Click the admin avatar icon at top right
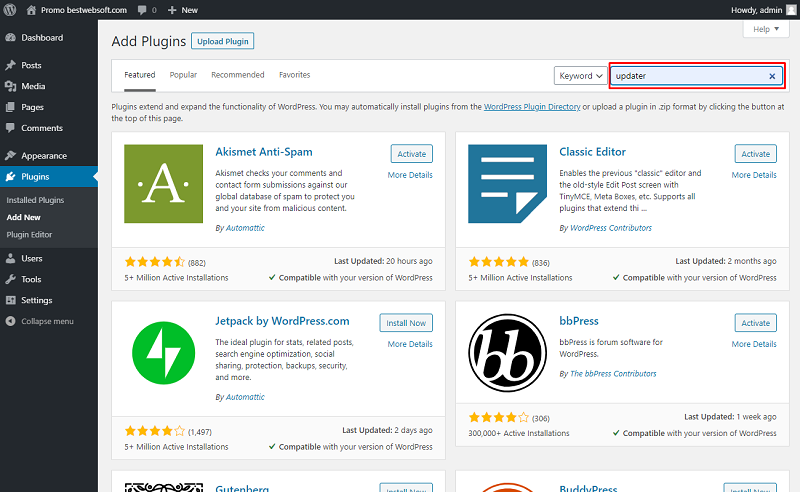 click(x=791, y=10)
